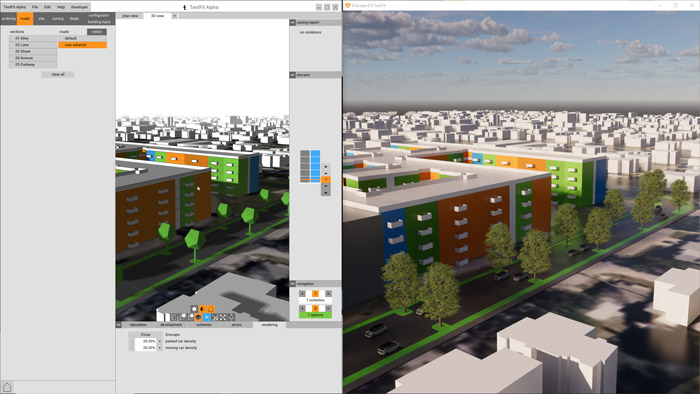The width and height of the screenshot is (700, 394).
Task: Collapse the navigation panel
Action: click(x=292, y=284)
